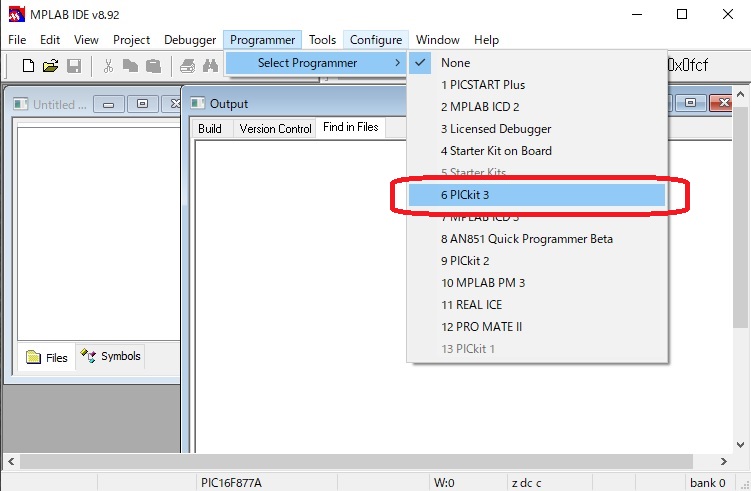This screenshot has height=491, width=751.
Task: Switch to the Find in Files tab
Action: pos(351,127)
